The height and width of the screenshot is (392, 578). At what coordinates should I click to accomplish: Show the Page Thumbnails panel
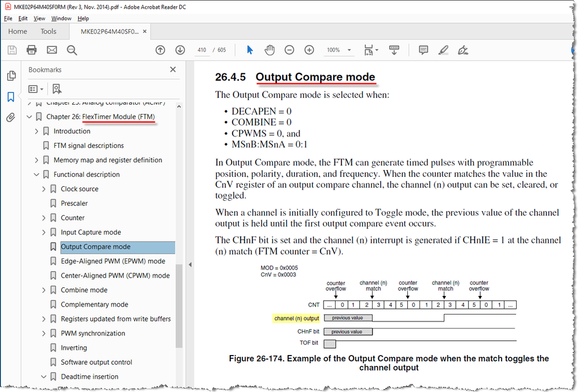11,76
